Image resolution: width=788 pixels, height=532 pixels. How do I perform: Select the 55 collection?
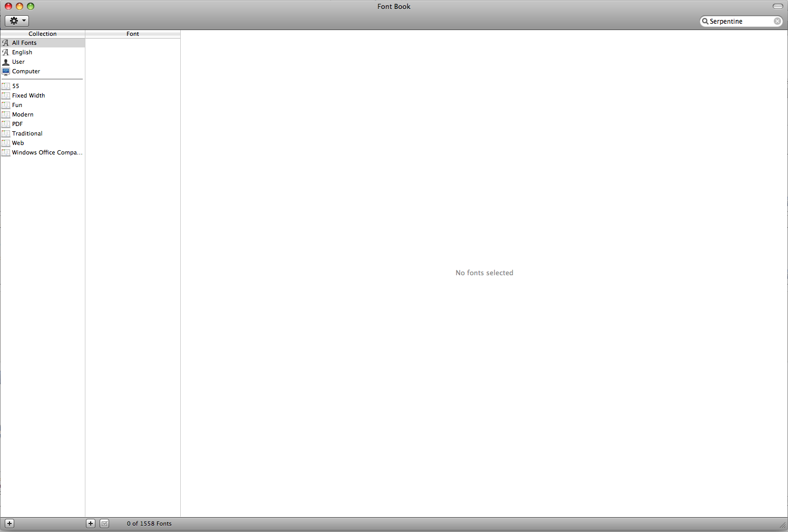[x=42, y=86]
